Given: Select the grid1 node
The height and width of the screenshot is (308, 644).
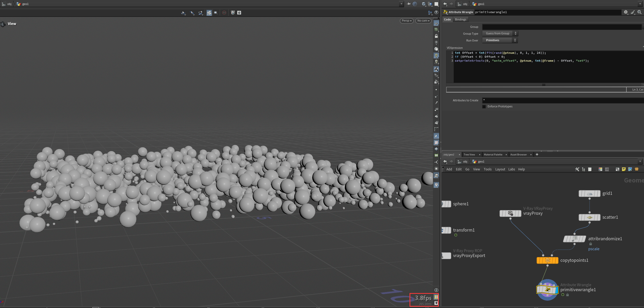Looking at the screenshot, I should point(590,194).
